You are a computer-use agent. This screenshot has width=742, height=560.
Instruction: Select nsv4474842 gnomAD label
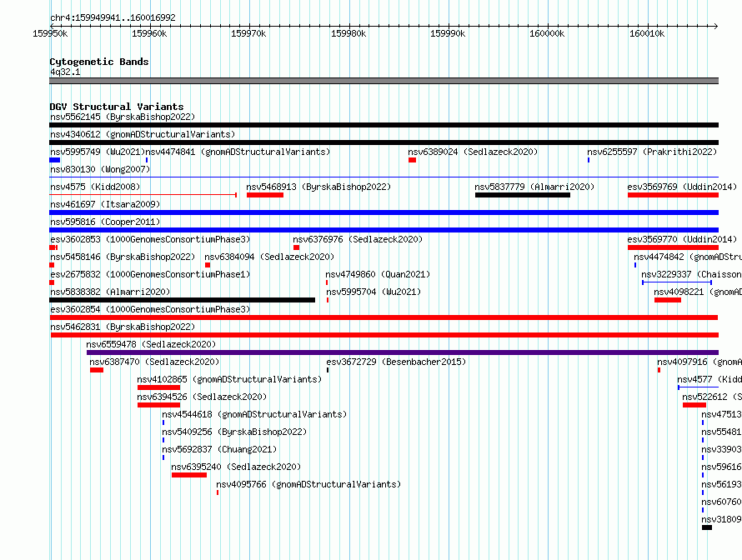coord(688,257)
